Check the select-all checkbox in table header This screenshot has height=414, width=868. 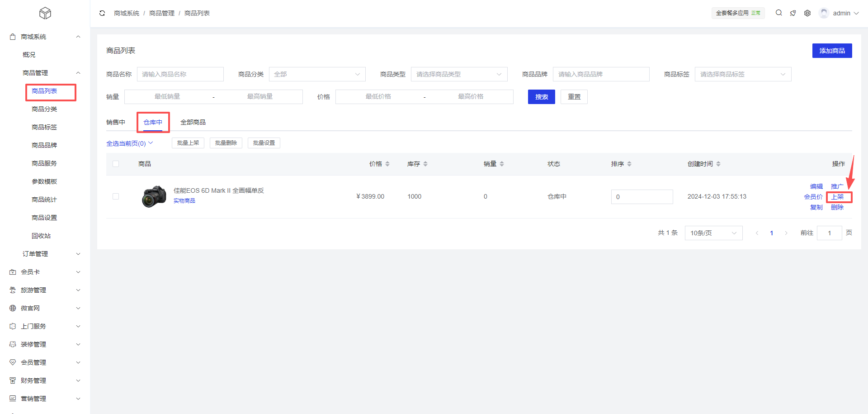[116, 164]
